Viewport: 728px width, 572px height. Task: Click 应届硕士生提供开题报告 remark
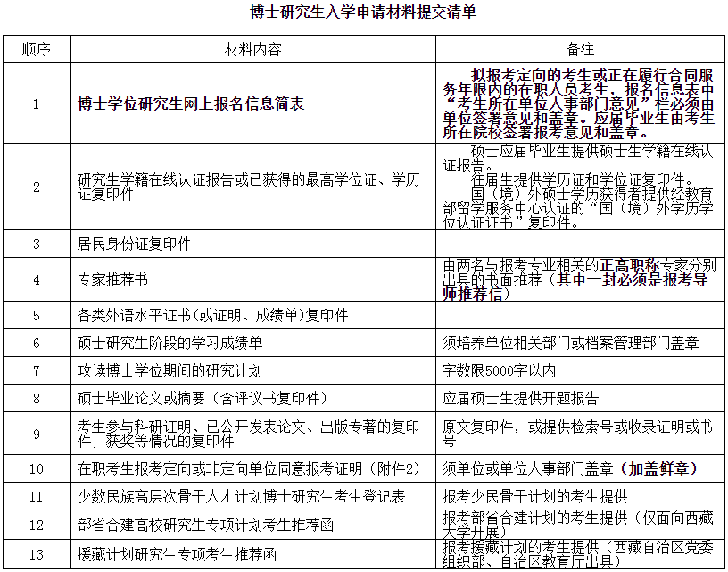(520, 398)
